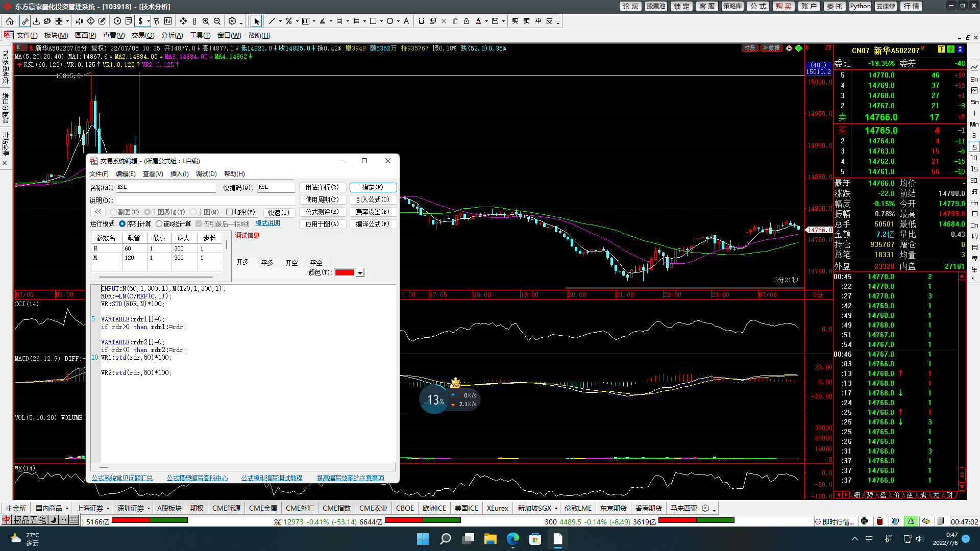Open settings gear in main toolbar
Screen dimensions: 980x551
click(232, 21)
